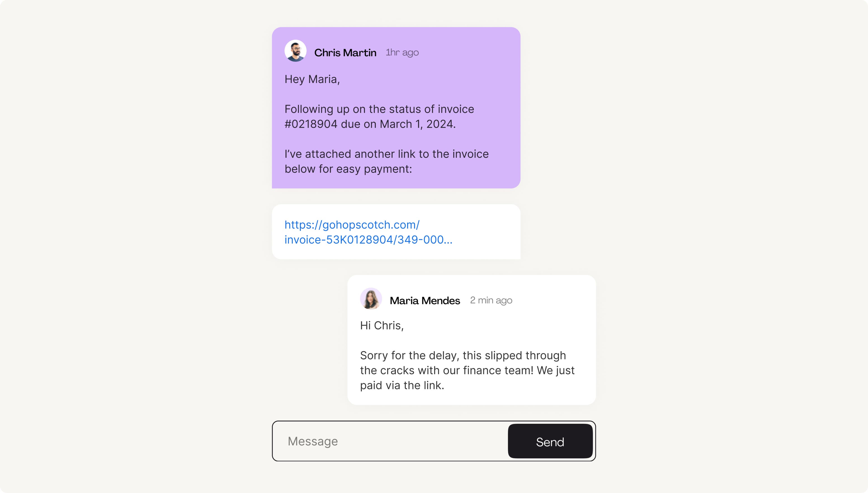Click the "Following up on the status" line
The image size is (868, 493).
pos(379,109)
